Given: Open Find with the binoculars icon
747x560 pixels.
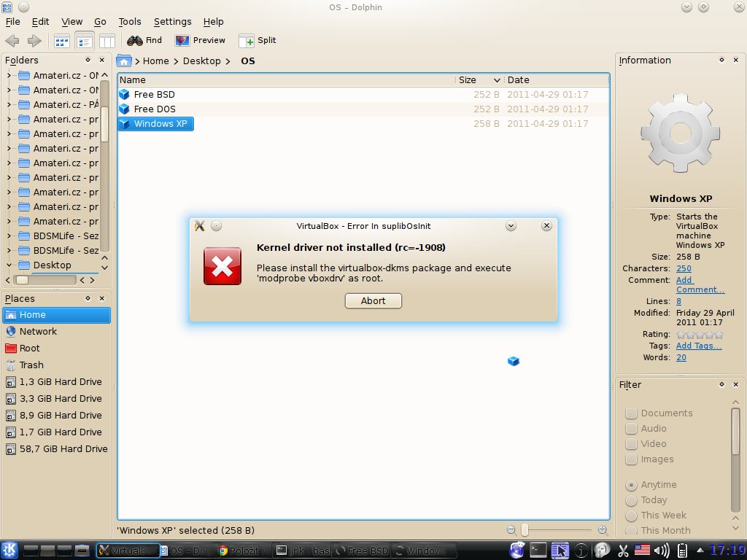Looking at the screenshot, I should [145, 41].
